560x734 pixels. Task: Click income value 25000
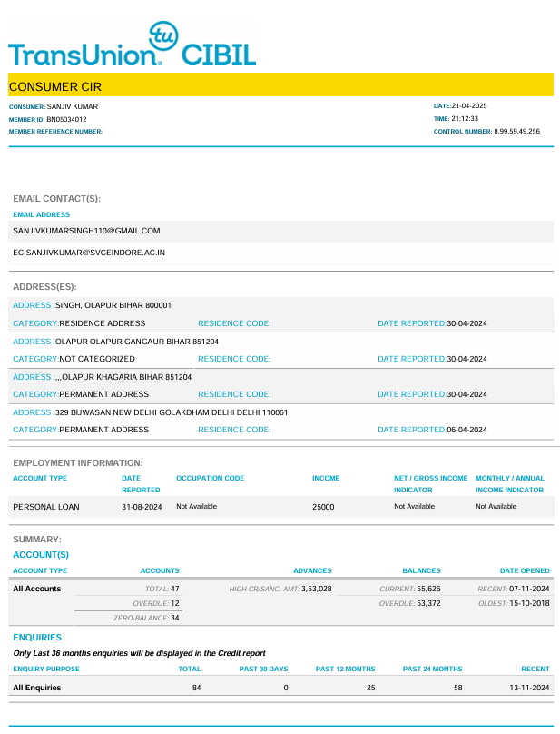[x=323, y=507]
